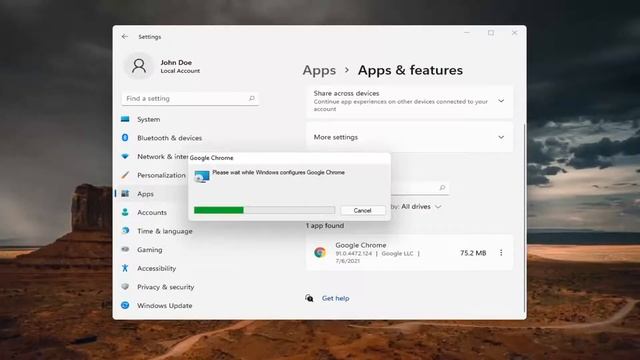The height and width of the screenshot is (360, 640).
Task: Cancel the Google Chrome configuration dialog
Action: pos(362,210)
